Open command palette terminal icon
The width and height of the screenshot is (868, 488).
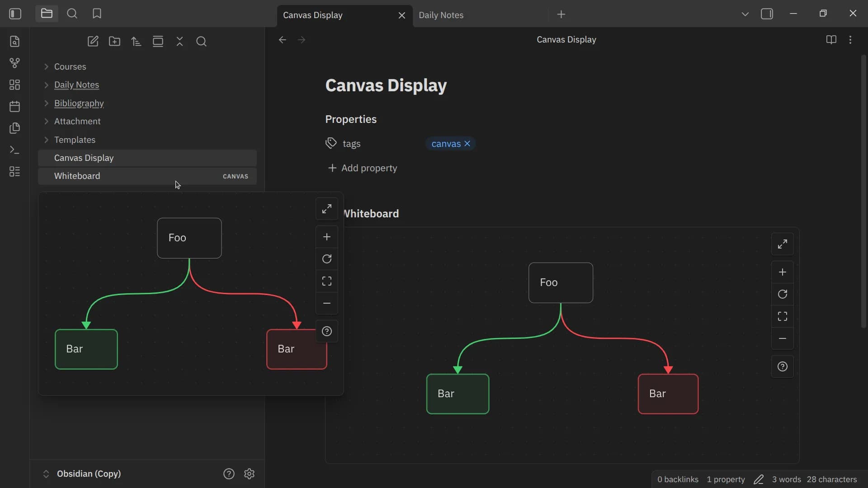pyautogui.click(x=14, y=150)
